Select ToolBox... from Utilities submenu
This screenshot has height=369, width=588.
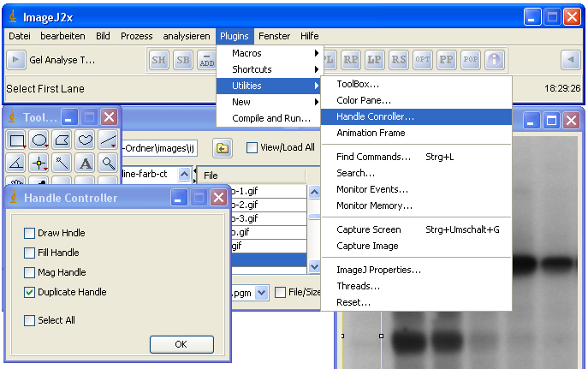point(416,85)
